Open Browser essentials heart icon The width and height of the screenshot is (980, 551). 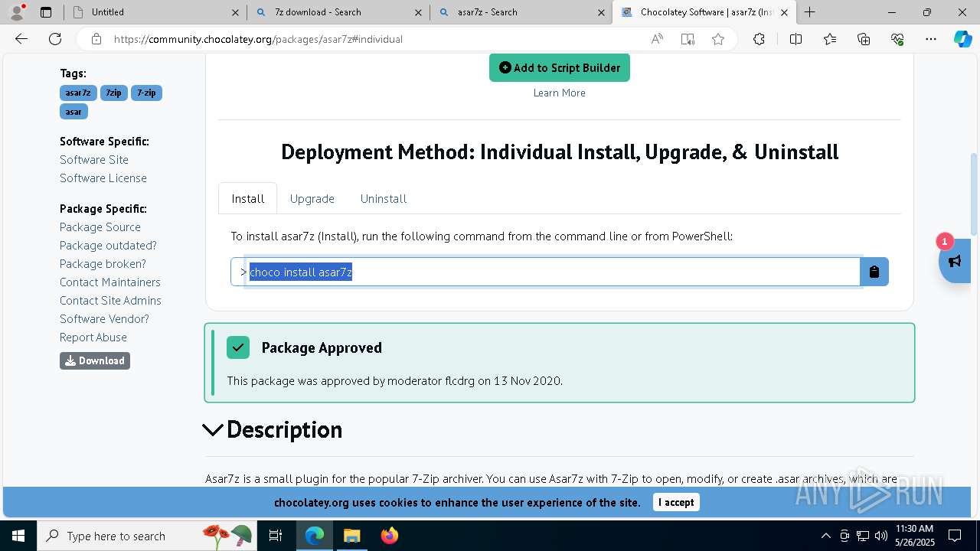(897, 39)
